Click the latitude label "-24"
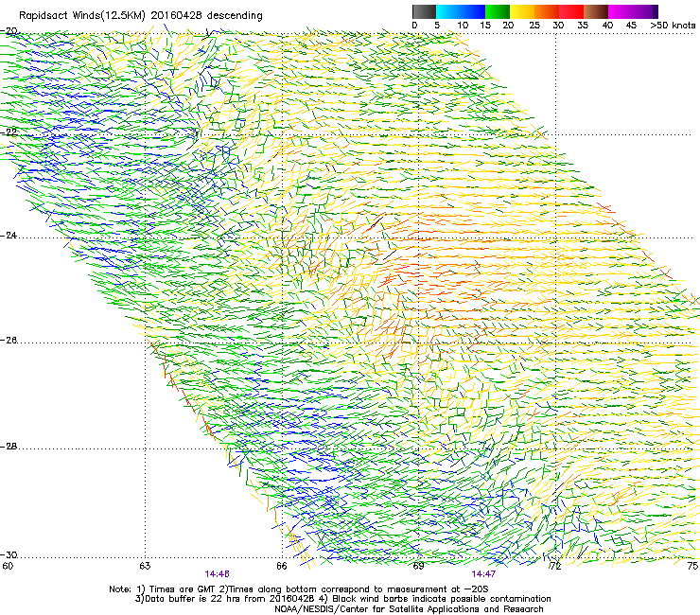This screenshot has width=700, height=615. (9, 235)
